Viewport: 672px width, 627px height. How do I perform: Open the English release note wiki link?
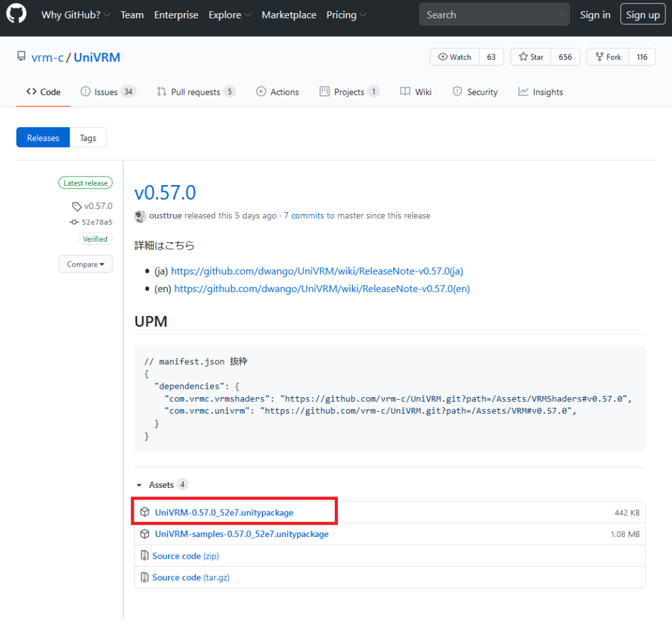322,289
